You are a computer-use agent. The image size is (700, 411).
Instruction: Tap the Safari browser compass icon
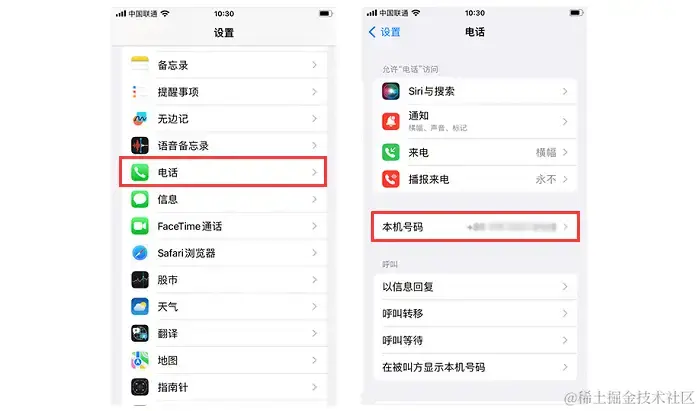140,253
